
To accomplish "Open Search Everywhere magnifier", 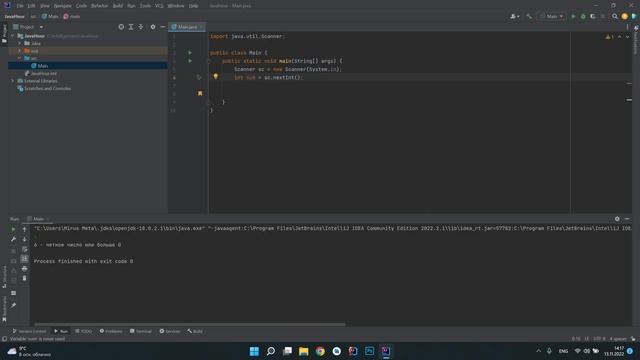I will click(615, 16).
